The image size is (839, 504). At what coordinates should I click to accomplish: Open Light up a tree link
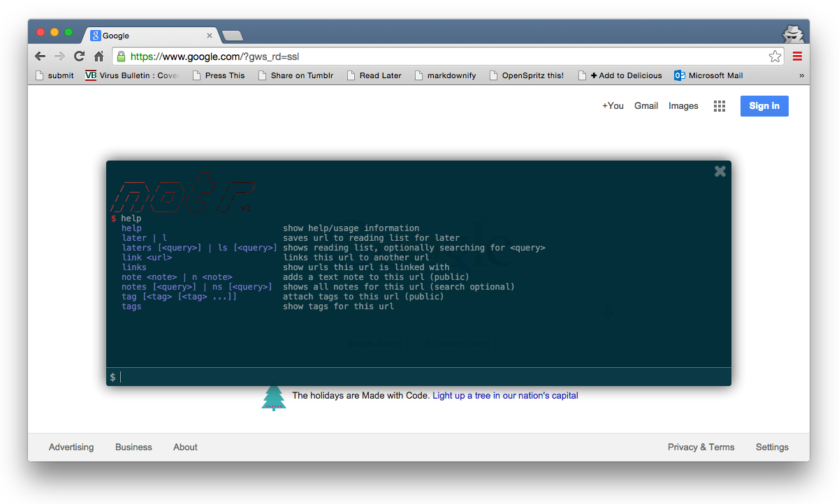505,396
